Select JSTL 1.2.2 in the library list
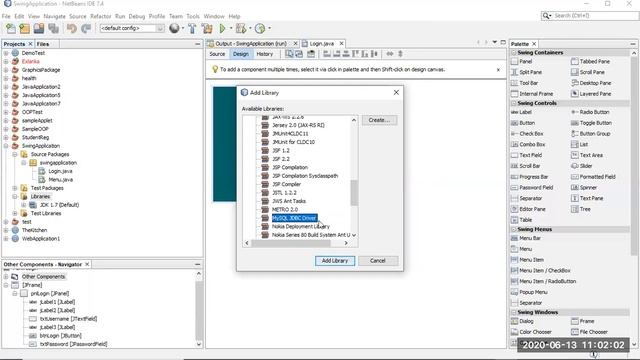640x360 pixels. pos(284,193)
